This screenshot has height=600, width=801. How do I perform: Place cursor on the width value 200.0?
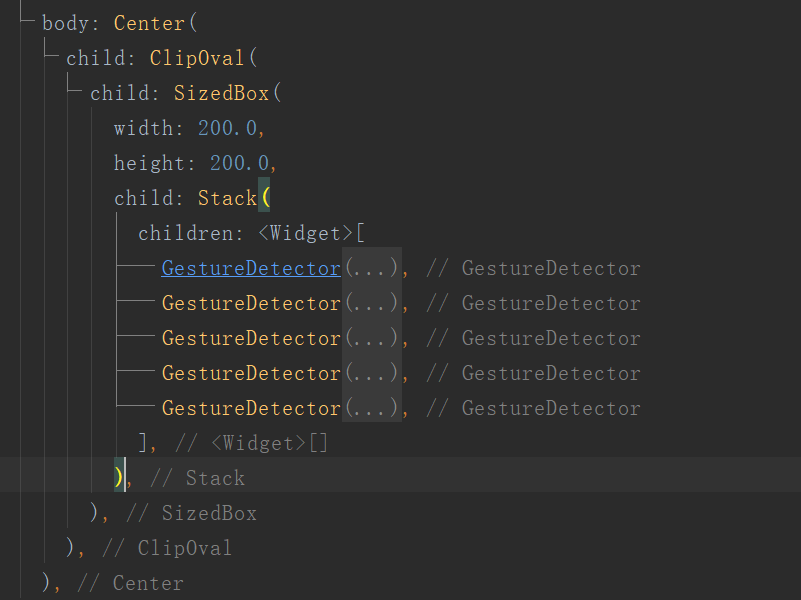tap(228, 128)
